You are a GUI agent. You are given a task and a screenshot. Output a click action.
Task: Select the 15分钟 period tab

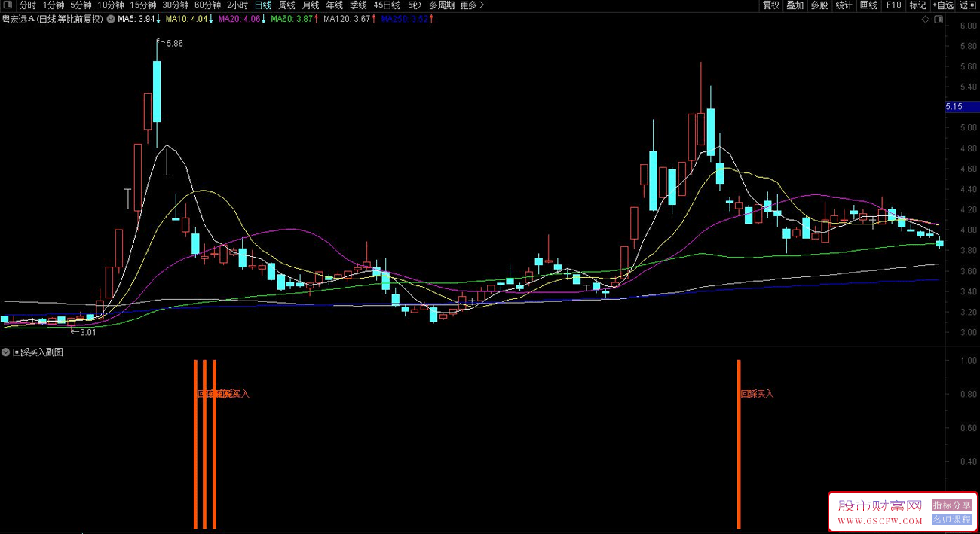coord(143,5)
